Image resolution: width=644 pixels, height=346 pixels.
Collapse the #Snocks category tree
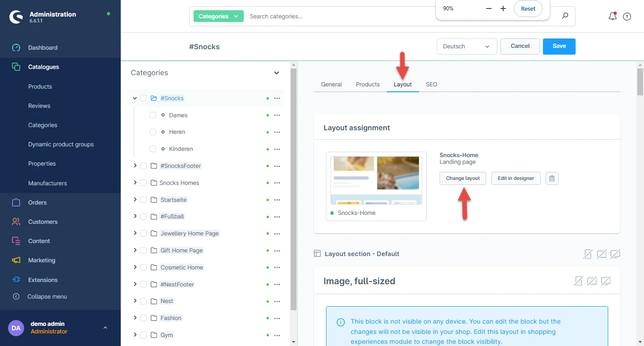pos(135,98)
